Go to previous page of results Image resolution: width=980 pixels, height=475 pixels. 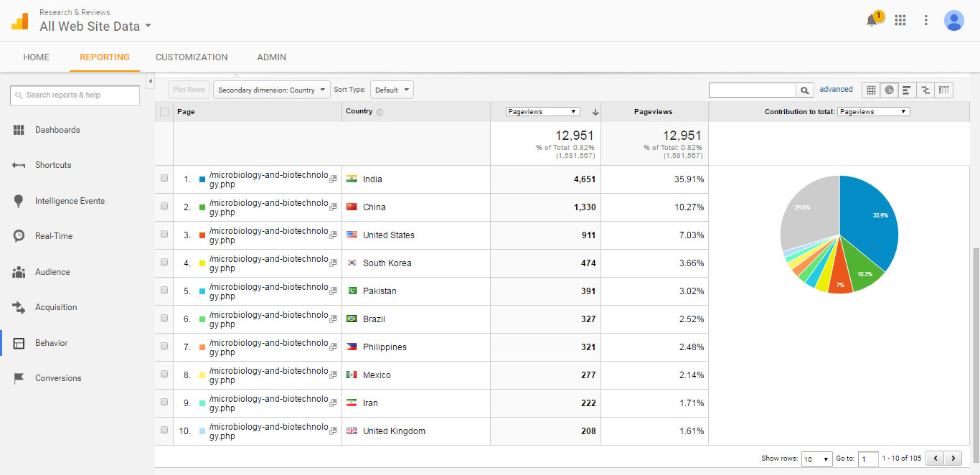935,458
